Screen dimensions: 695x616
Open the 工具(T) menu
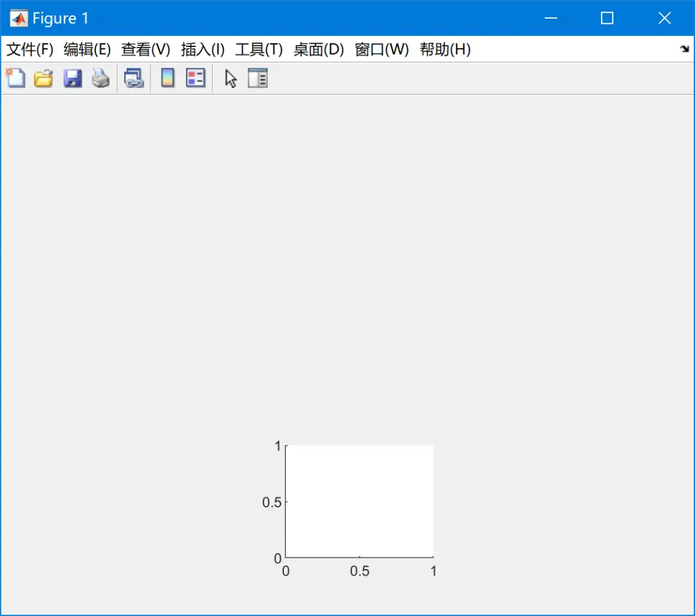(x=259, y=49)
